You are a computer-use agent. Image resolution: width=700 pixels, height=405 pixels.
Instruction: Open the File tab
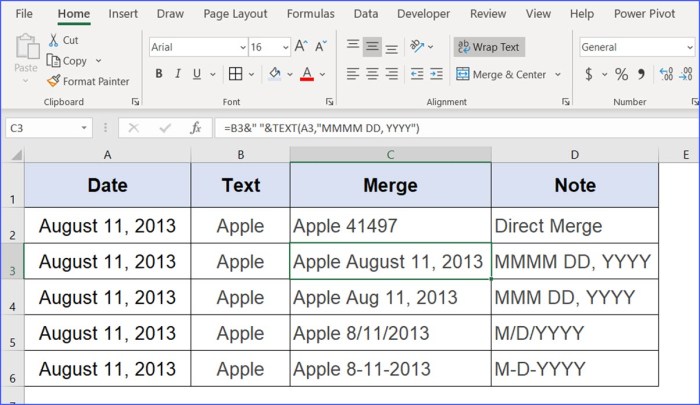coord(24,14)
